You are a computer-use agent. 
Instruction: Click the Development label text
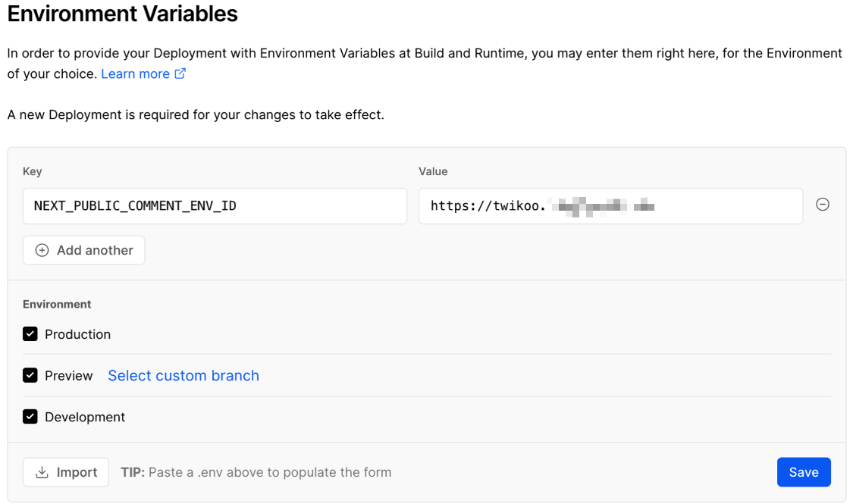point(85,417)
